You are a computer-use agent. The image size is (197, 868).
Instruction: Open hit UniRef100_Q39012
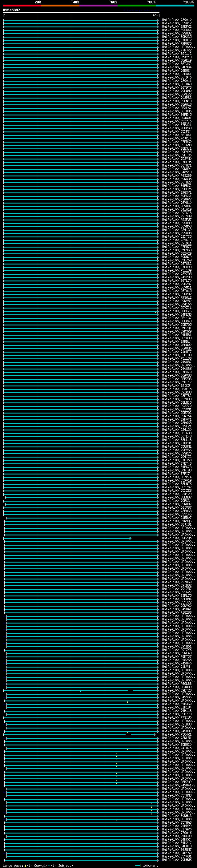coord(176,23)
